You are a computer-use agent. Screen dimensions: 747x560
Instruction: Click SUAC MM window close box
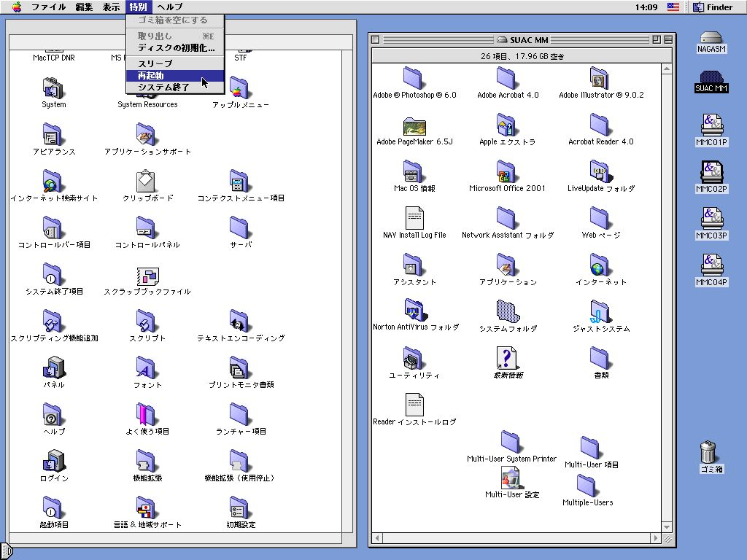click(x=376, y=39)
